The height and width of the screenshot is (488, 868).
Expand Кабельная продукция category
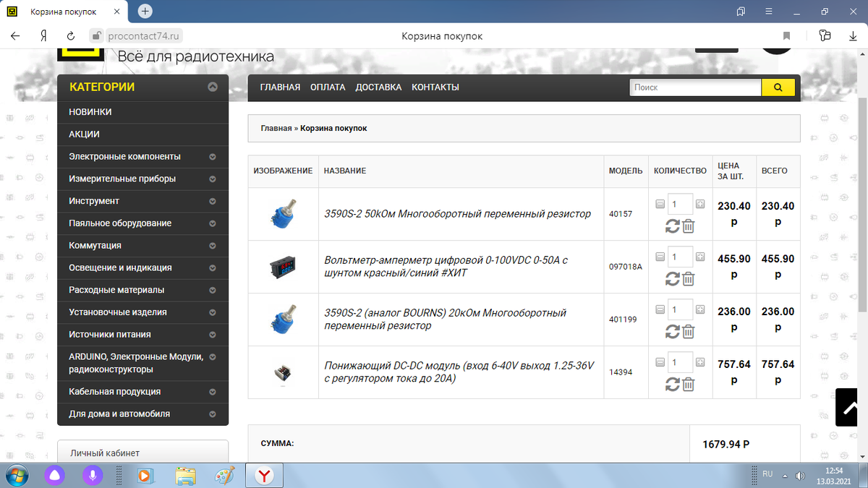[x=213, y=393]
